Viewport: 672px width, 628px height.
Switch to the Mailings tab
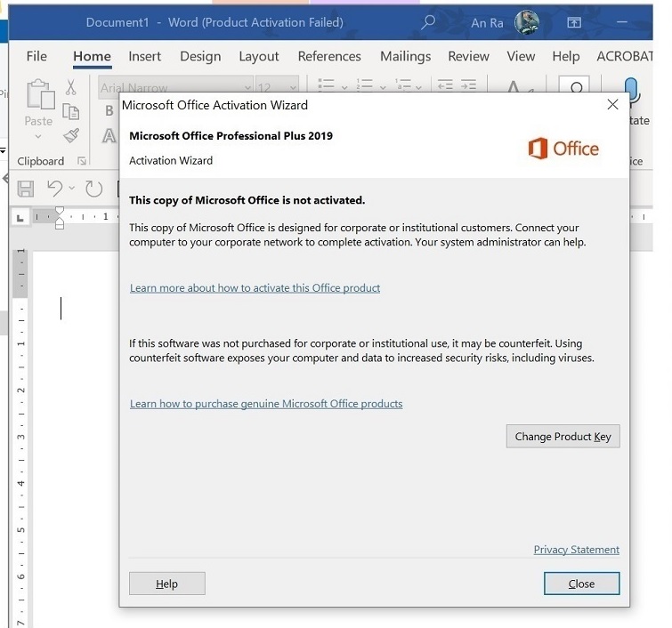[406, 56]
